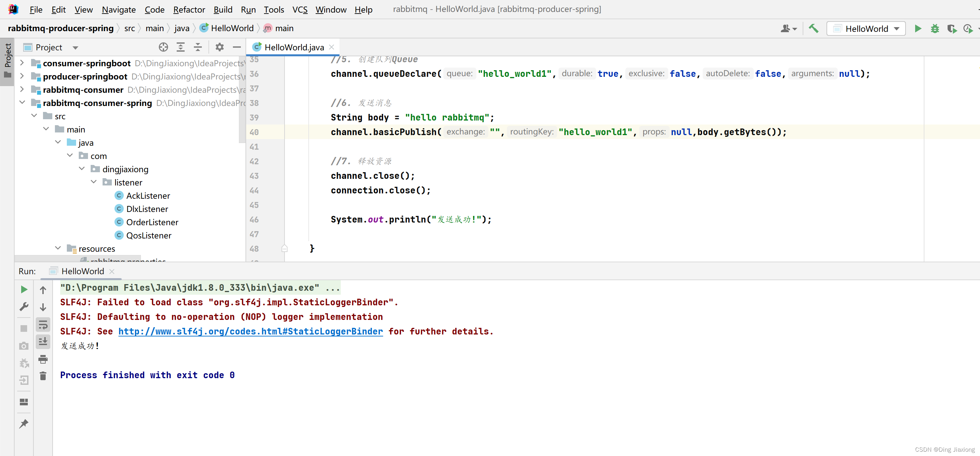Image resolution: width=980 pixels, height=456 pixels.
Task: Rerun HelloWorld in the Run panel
Action: point(23,289)
